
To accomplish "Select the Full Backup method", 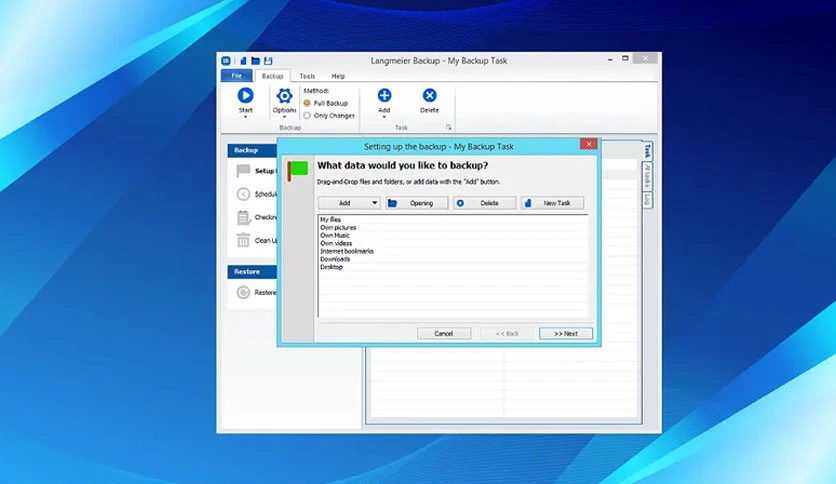I will coord(307,103).
